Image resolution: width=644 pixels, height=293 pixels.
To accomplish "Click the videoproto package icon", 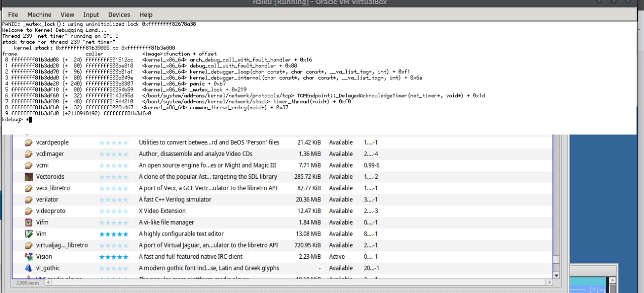I will click(29, 211).
